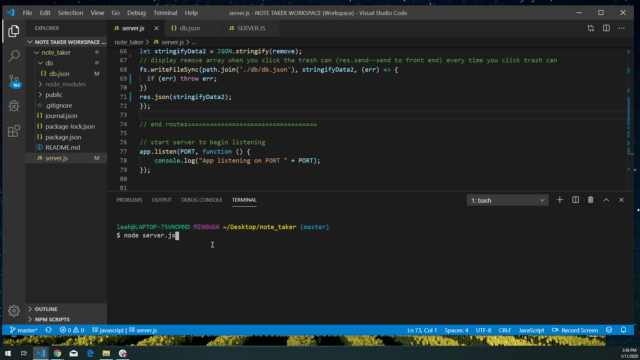Select package.json in the explorer
640x360 pixels.
pyautogui.click(x=66, y=137)
